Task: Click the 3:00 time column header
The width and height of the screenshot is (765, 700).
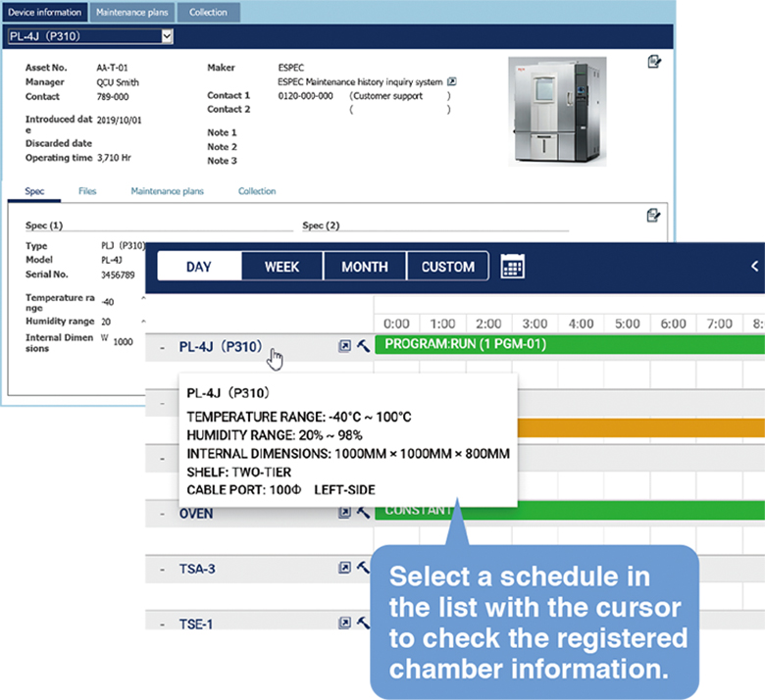Action: pyautogui.click(x=535, y=324)
